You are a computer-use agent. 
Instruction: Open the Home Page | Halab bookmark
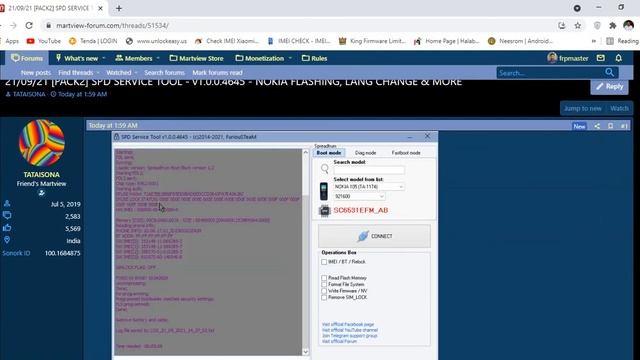point(447,41)
